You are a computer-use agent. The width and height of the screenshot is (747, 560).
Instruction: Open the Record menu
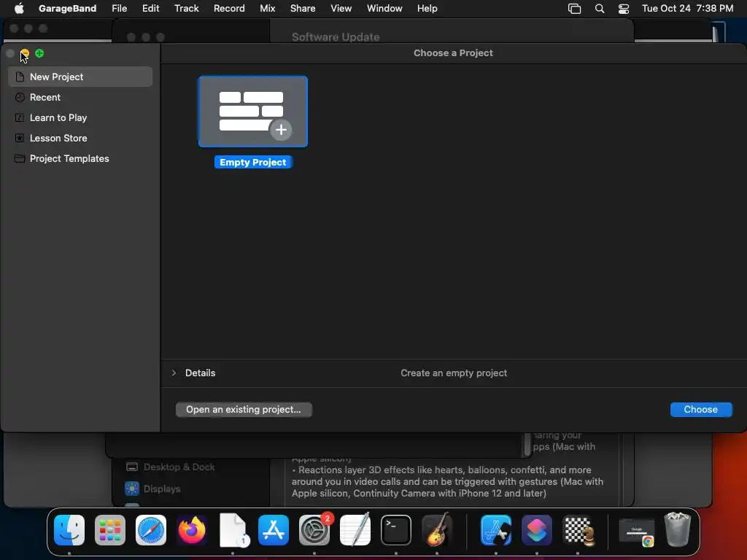pyautogui.click(x=229, y=9)
